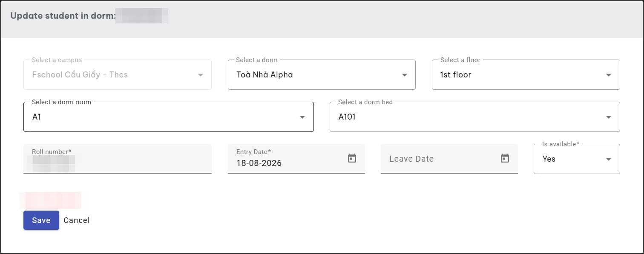The image size is (644, 254).
Task: Focus the empty Leave Date field
Action: (x=449, y=159)
